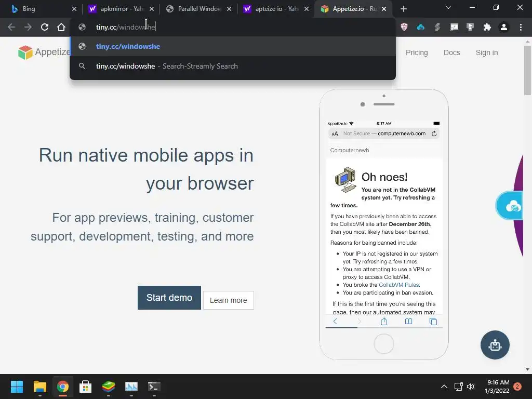This screenshot has height=399, width=532.
Task: Click the Chrome taskbar icon
Action: click(62, 387)
